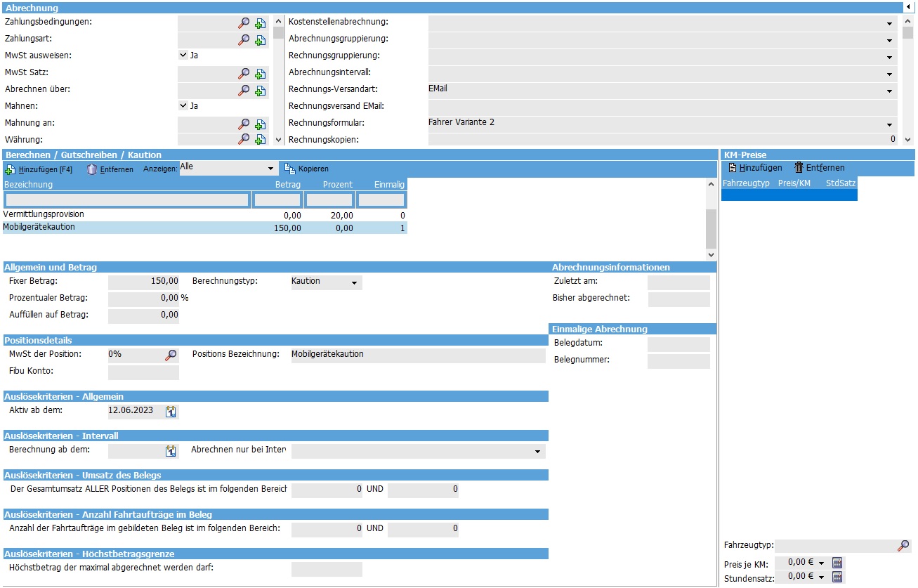Open the calculator for Preis je KM
Viewport: 918px width, 588px height.
(x=837, y=563)
